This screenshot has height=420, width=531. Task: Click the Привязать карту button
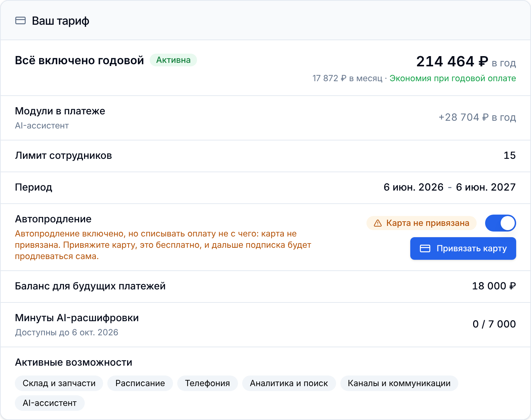(463, 248)
